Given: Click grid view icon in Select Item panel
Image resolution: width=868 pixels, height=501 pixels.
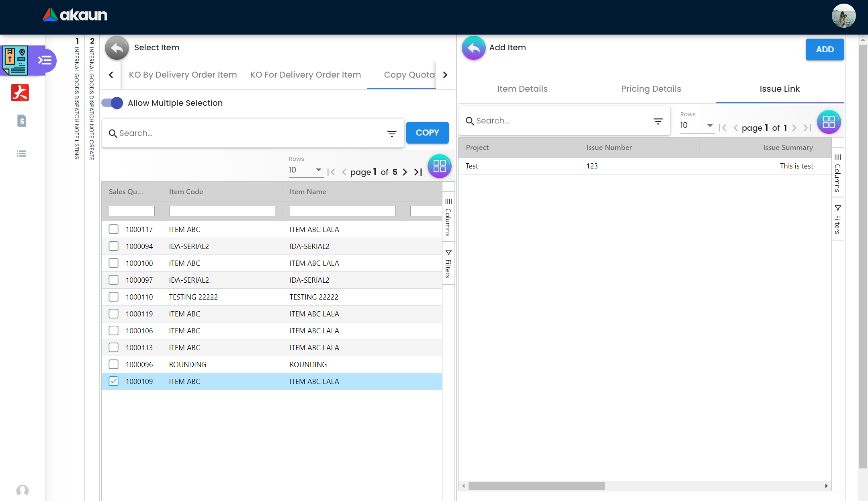Looking at the screenshot, I should (x=439, y=166).
